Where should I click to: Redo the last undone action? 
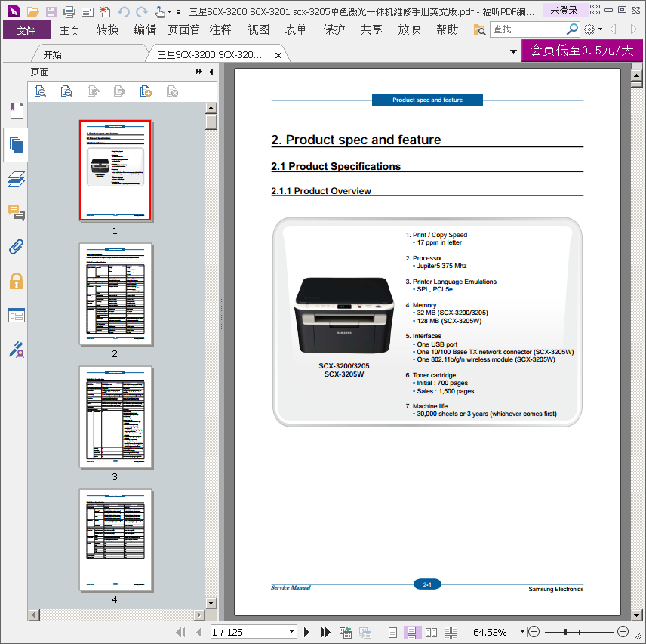pos(142,11)
